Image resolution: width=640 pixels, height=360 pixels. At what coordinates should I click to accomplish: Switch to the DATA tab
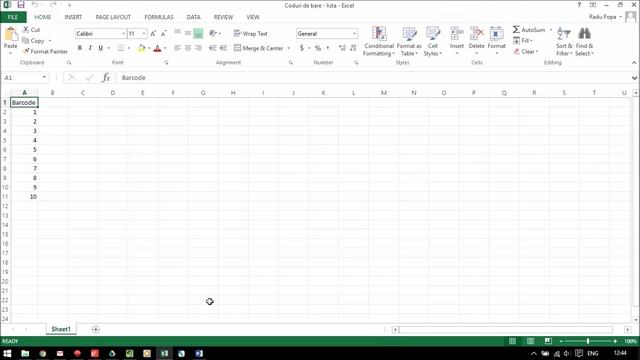193,17
